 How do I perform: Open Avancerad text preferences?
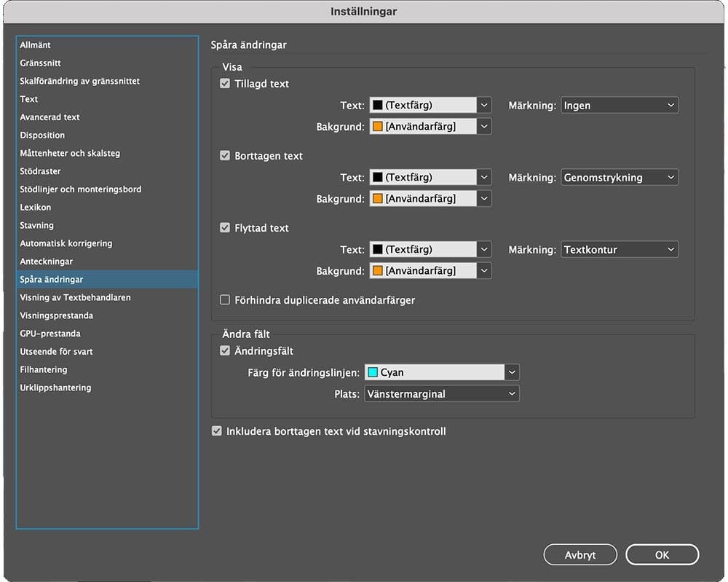tap(107, 117)
